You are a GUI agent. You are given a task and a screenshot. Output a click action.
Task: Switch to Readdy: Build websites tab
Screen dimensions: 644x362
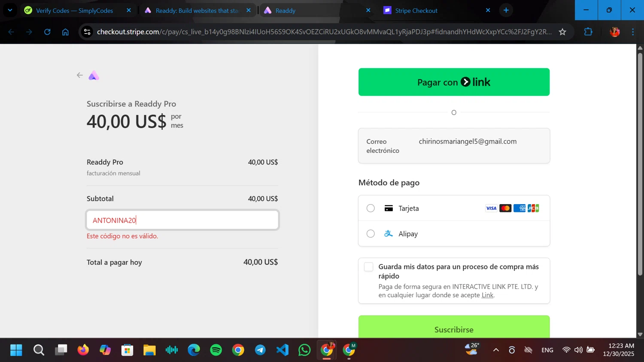pos(197,10)
